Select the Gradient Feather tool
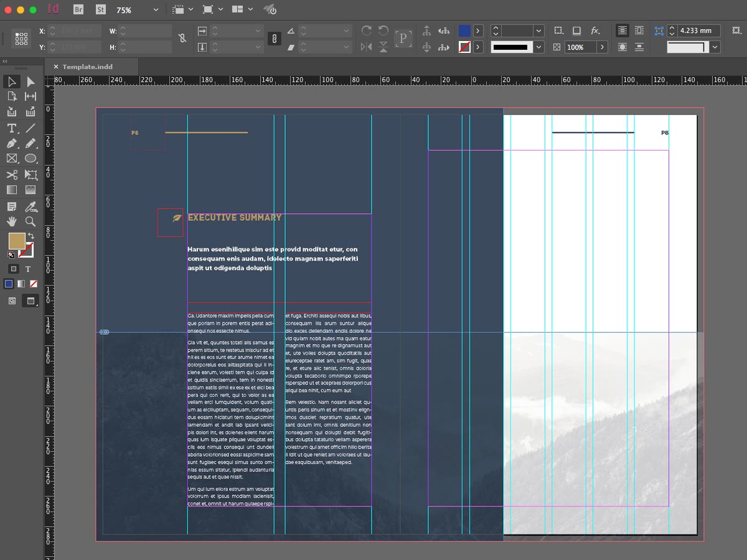This screenshot has width=747, height=560. point(31,190)
